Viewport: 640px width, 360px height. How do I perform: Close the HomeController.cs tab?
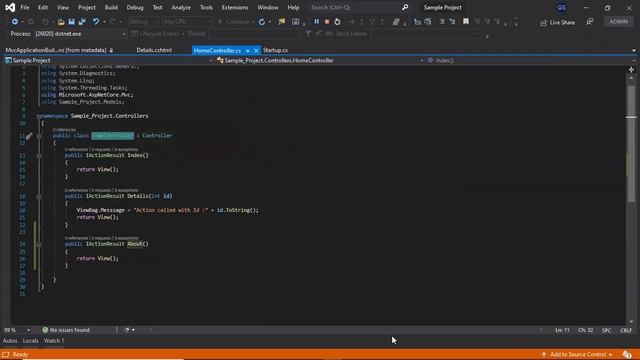tap(256, 51)
